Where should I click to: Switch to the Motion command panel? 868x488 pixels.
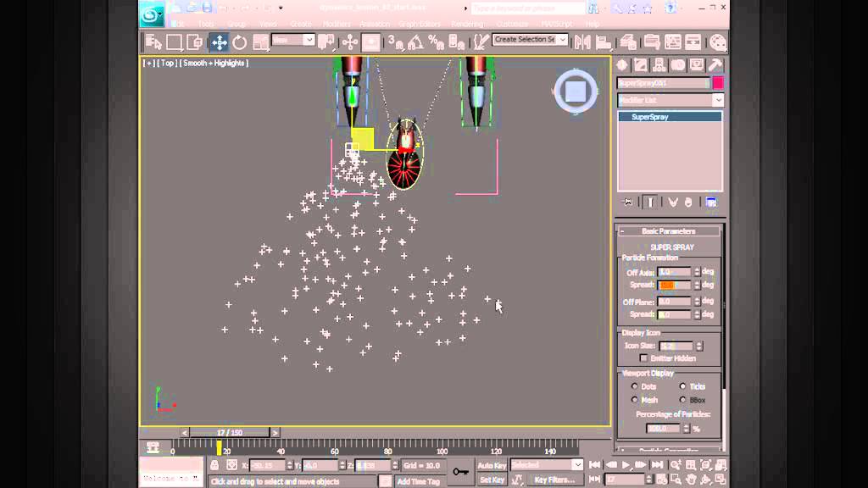click(677, 65)
